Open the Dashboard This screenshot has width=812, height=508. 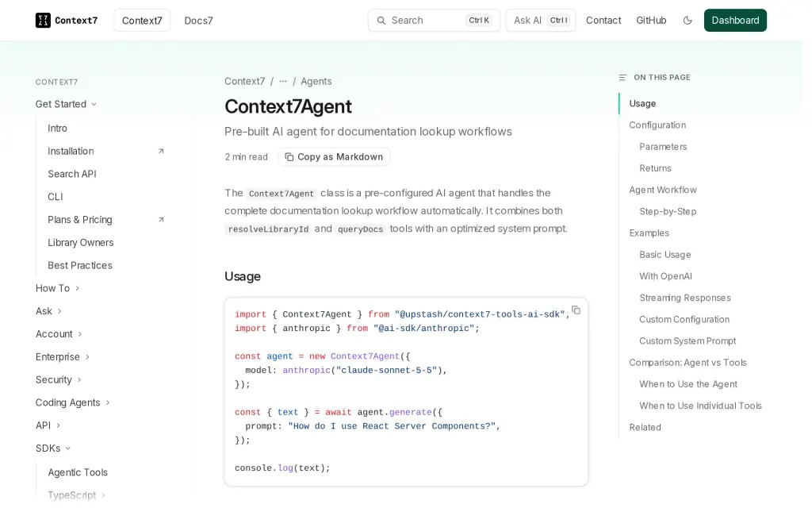click(x=735, y=20)
